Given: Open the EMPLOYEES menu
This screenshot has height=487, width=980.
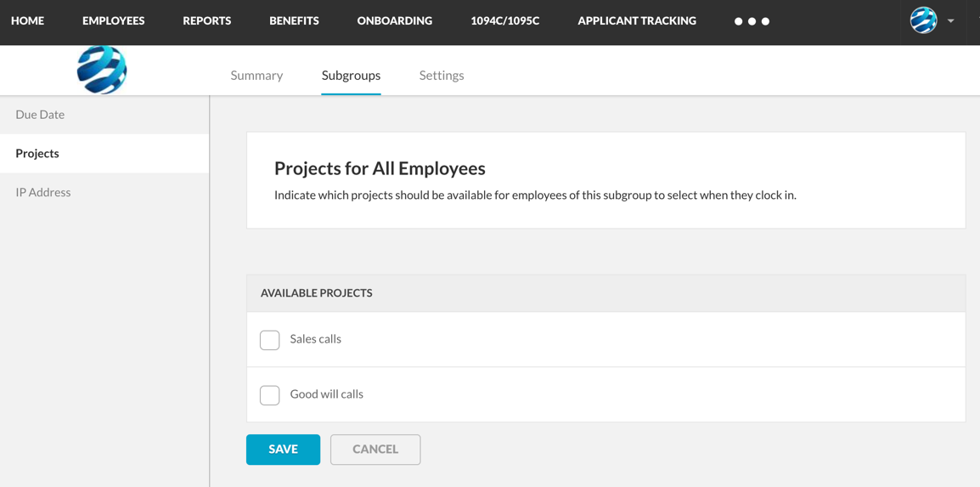Looking at the screenshot, I should [x=114, y=20].
